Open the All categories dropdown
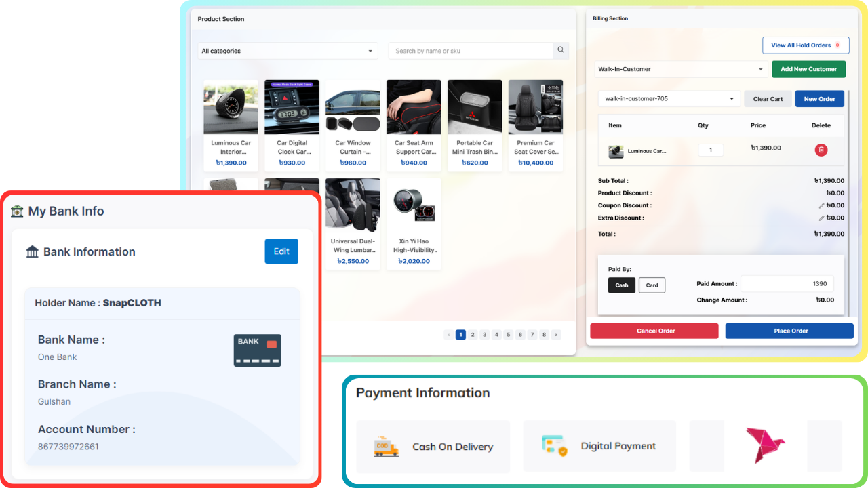The height and width of the screenshot is (488, 868). click(x=288, y=51)
